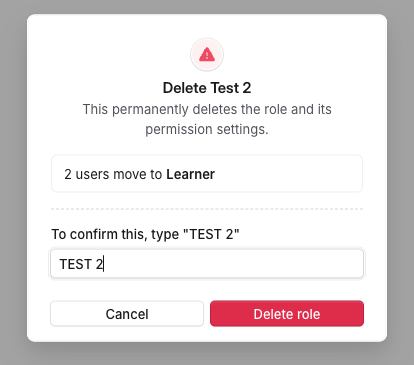Click the permanent deletion description text
The width and height of the screenshot is (414, 365).
click(x=207, y=119)
